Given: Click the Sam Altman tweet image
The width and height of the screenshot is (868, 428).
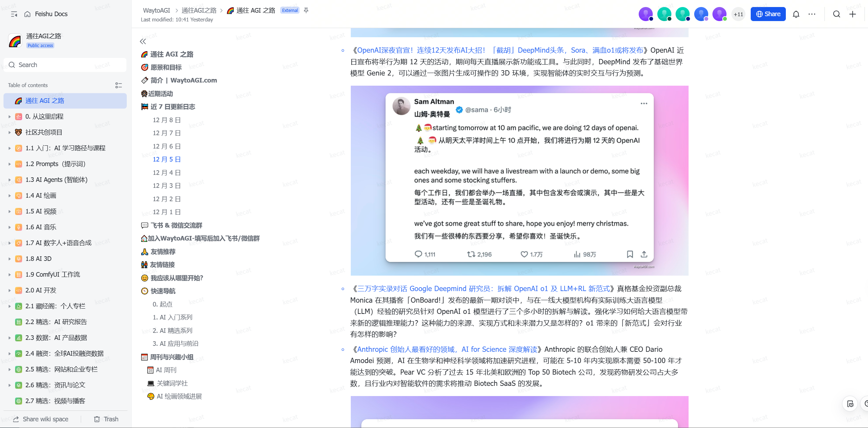Looking at the screenshot, I should [519, 180].
